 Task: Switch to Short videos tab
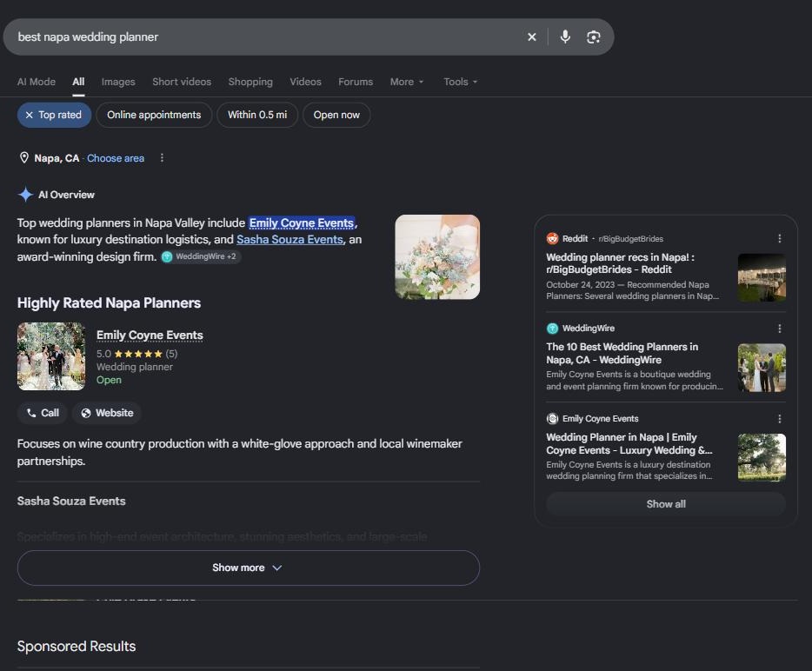182,82
